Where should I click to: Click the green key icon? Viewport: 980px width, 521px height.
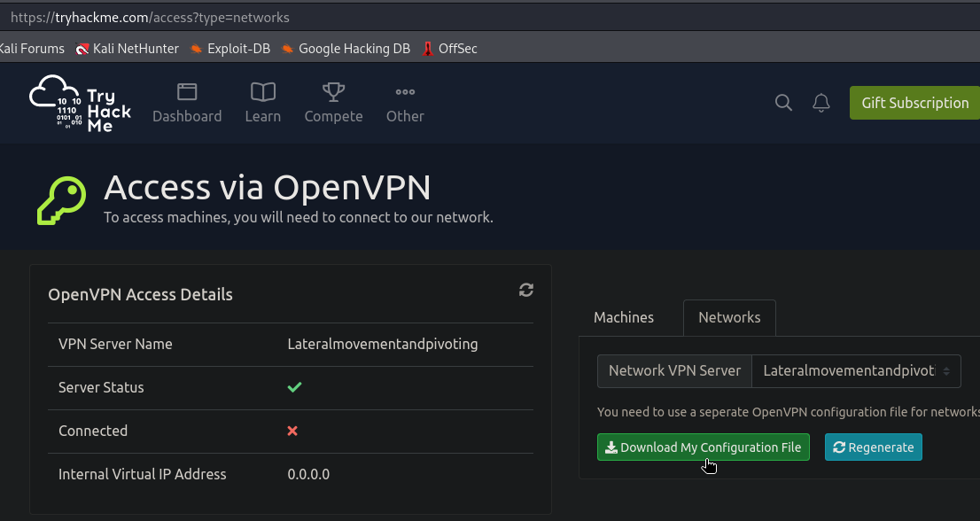(x=61, y=200)
